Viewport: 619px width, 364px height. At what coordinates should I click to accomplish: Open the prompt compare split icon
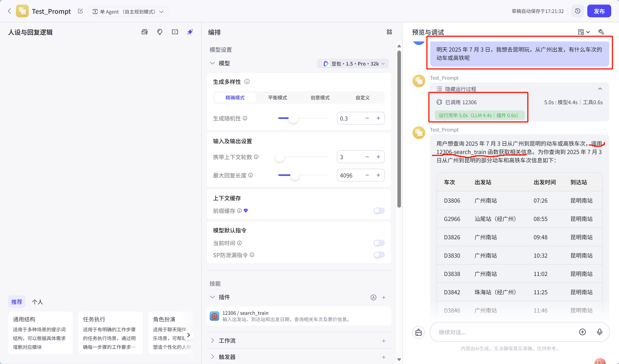[175, 32]
